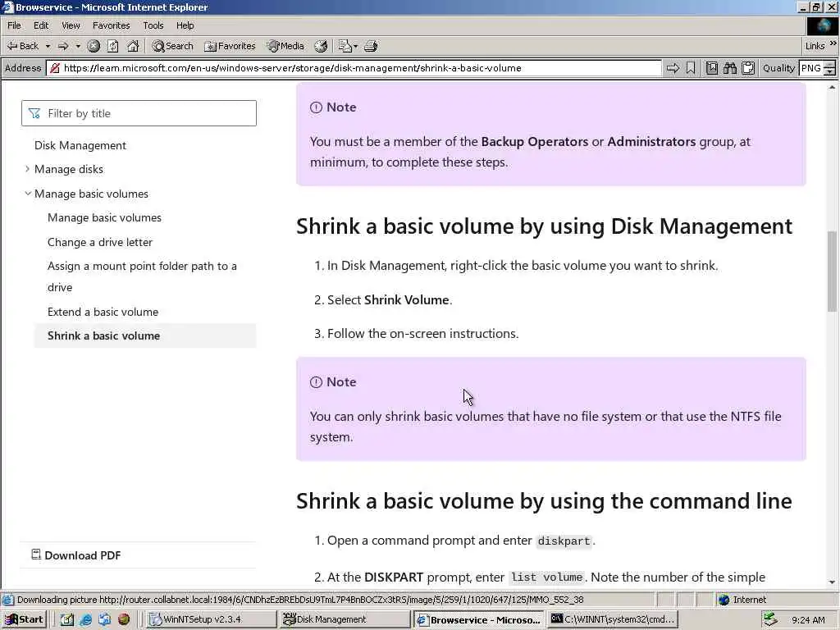Switch to the cmd.exe taskbar button
Image resolution: width=840 pixels, height=630 pixels.
click(x=613, y=619)
